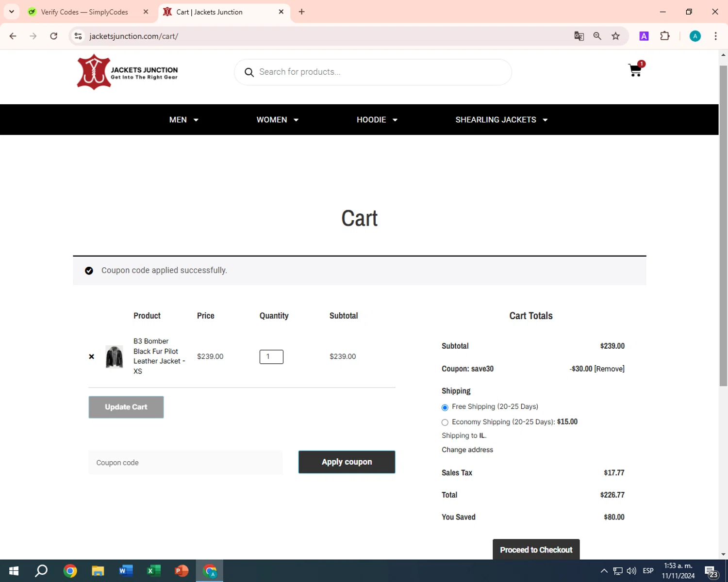Open the notification center icon
Image resolution: width=728 pixels, height=582 pixels.
click(x=711, y=571)
